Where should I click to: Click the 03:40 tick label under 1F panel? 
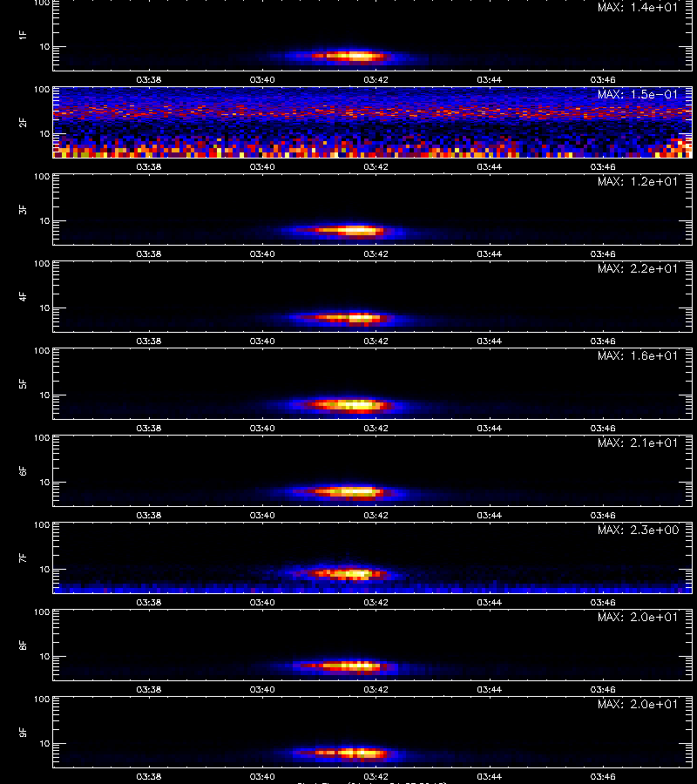coord(262,80)
